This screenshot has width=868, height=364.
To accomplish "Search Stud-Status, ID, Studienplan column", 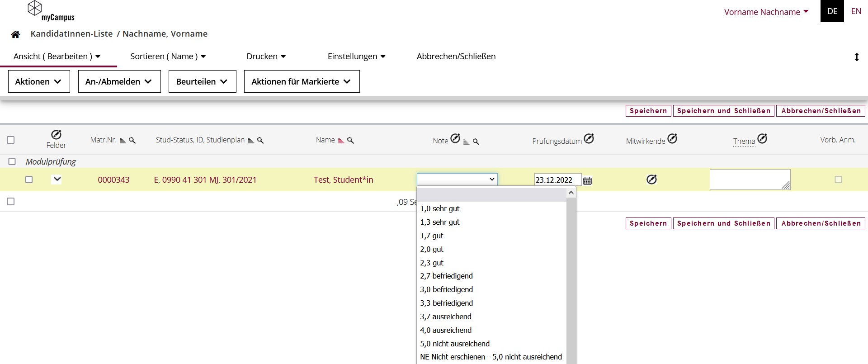I will pos(260,141).
